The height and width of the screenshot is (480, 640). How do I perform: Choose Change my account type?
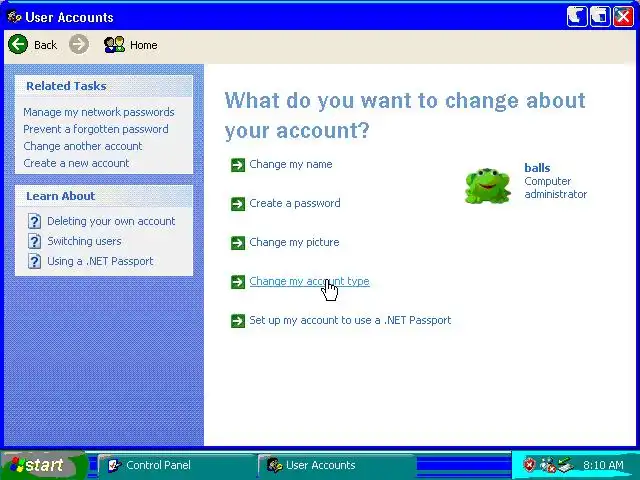point(309,281)
